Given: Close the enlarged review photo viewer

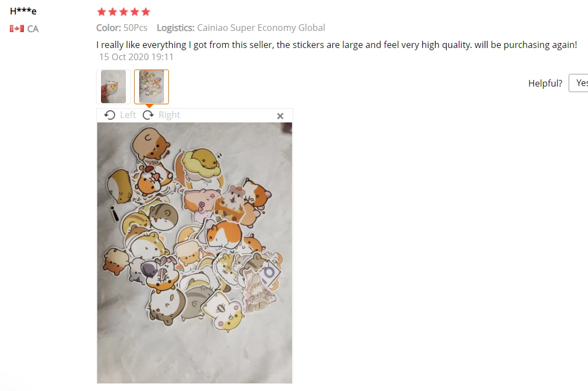Looking at the screenshot, I should click(x=280, y=116).
